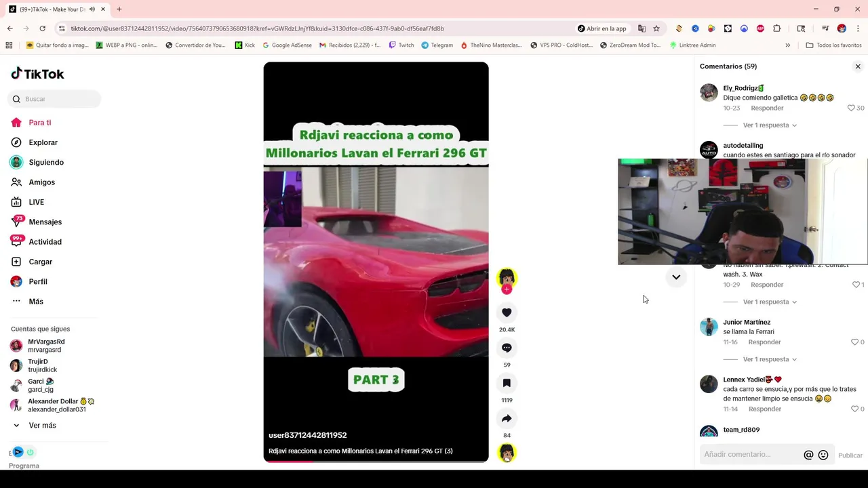This screenshot has width=868, height=488.
Task: Mute tab using speaker icon
Action: [92, 9]
